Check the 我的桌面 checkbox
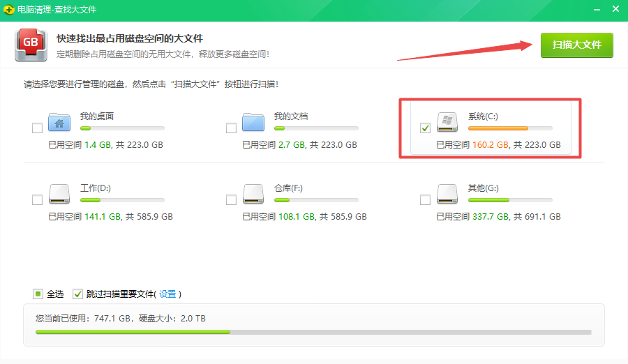The width and height of the screenshot is (628, 364). click(38, 128)
